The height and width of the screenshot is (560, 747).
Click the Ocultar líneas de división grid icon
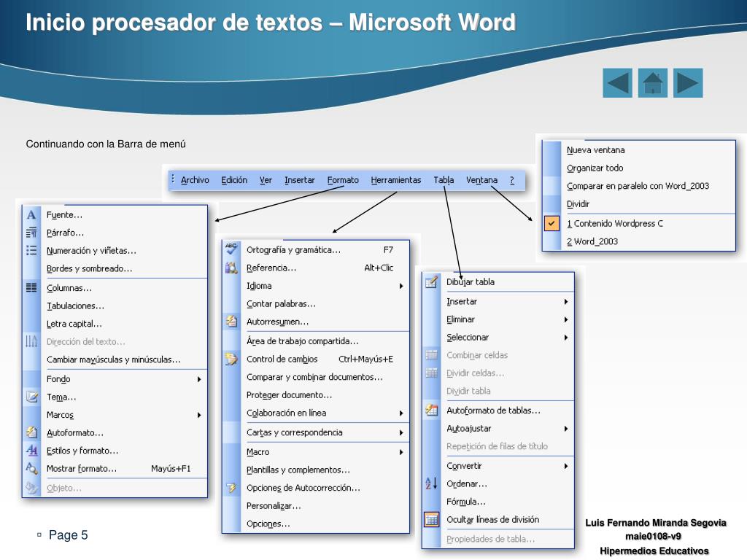click(431, 519)
